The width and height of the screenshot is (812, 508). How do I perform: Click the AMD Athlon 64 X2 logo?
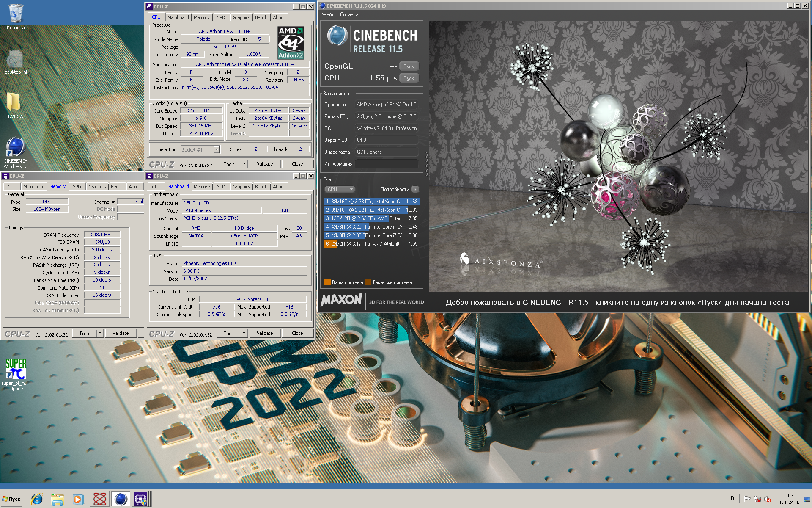click(291, 43)
